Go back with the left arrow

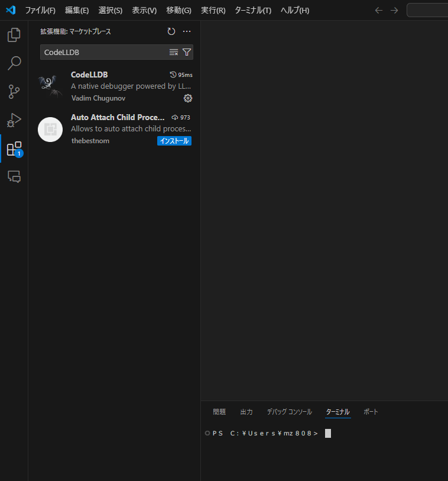tap(379, 11)
